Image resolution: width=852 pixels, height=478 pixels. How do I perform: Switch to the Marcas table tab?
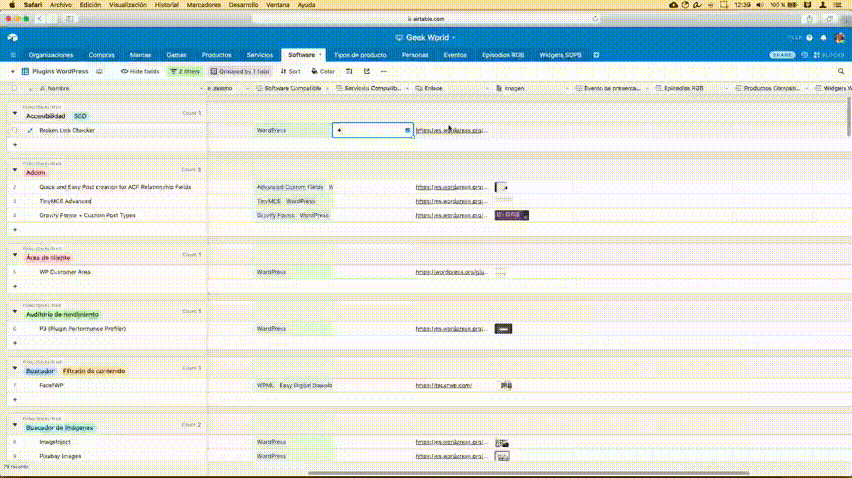point(140,55)
